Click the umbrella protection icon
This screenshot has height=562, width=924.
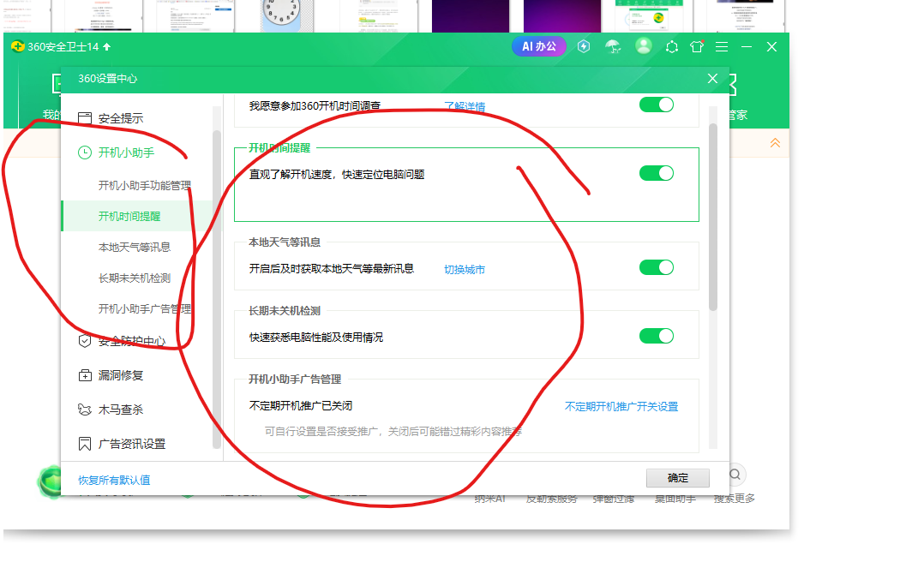coord(613,46)
